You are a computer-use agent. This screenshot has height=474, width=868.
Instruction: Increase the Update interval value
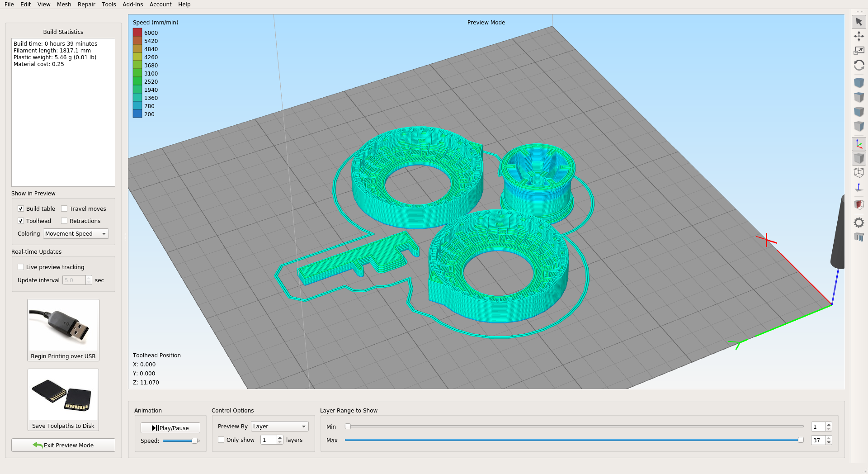[89, 278]
